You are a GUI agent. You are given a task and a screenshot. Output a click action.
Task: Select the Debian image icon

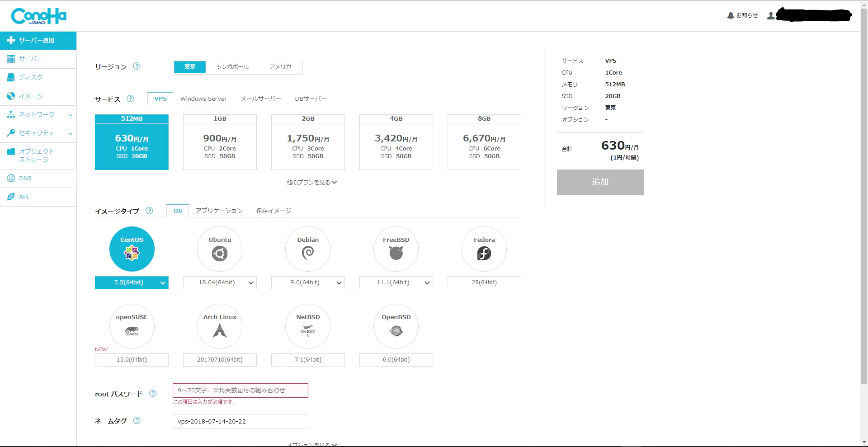click(x=308, y=249)
